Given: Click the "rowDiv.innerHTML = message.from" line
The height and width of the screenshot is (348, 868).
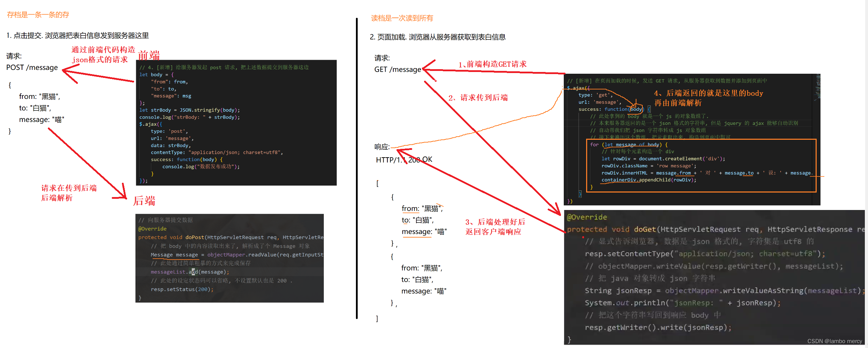Looking at the screenshot, I should pos(707,173).
